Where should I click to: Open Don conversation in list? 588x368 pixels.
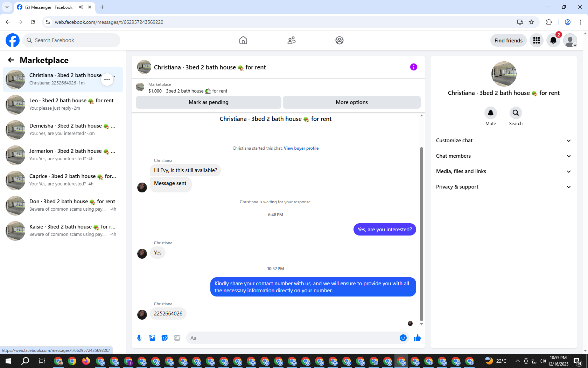coord(63,206)
